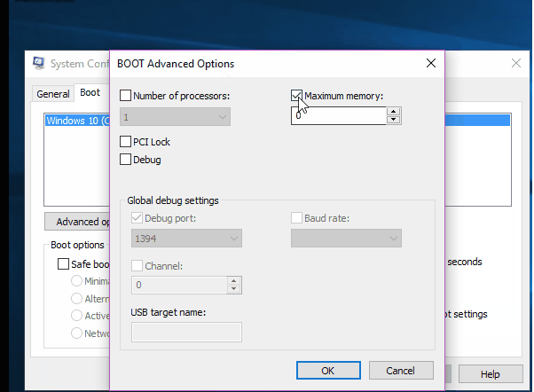534x392 pixels.
Task: Enable the Number of processors checkbox
Action: [x=125, y=96]
